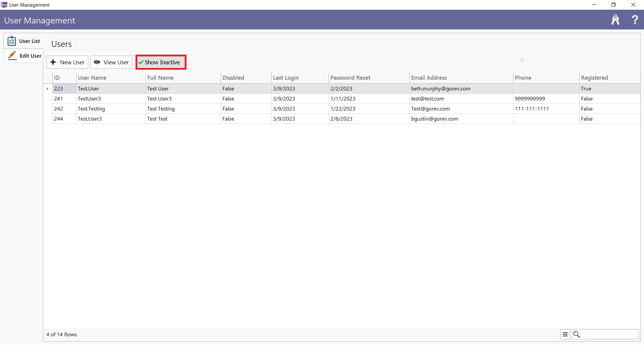Image resolution: width=644 pixels, height=345 pixels.
Task: Open help via question mark icon
Action: 635,20
